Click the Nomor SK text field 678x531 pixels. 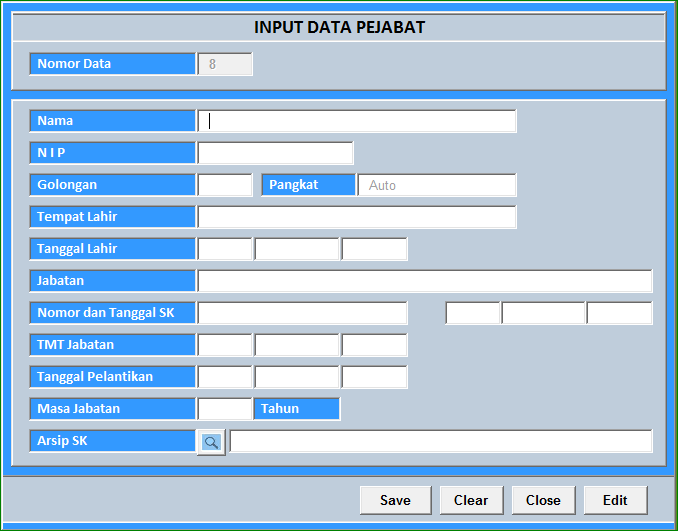[302, 313]
